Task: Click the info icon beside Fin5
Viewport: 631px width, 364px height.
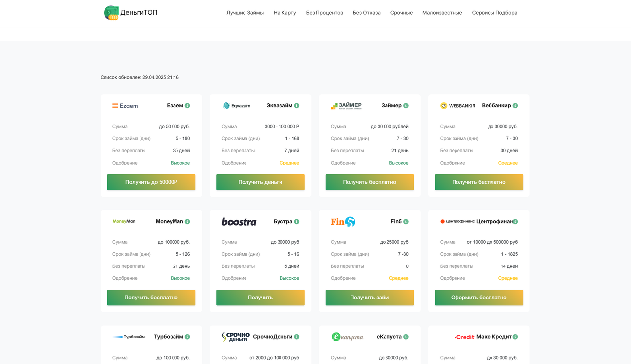Action: 406,222
